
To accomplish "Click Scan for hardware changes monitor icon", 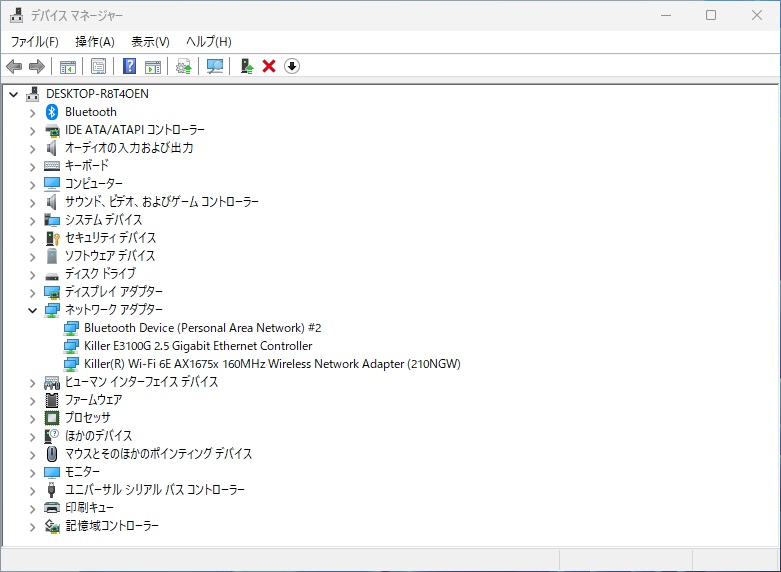I will [214, 66].
